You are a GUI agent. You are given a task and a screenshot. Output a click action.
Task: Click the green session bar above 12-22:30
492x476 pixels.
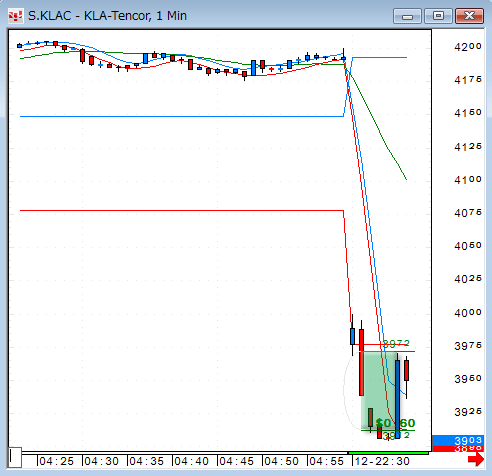388,453
